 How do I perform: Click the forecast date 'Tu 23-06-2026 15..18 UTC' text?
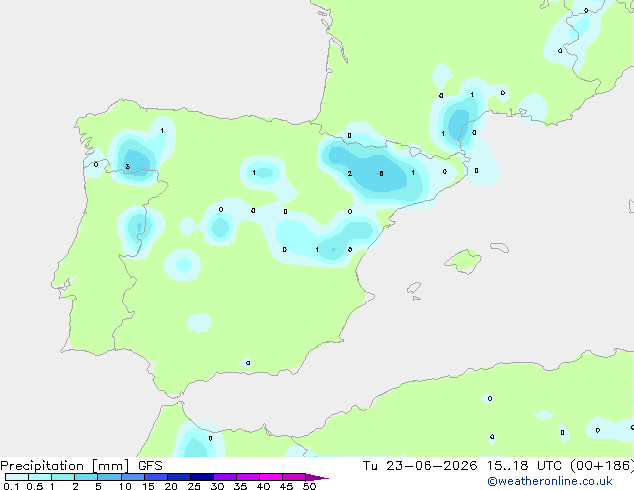coord(462,466)
